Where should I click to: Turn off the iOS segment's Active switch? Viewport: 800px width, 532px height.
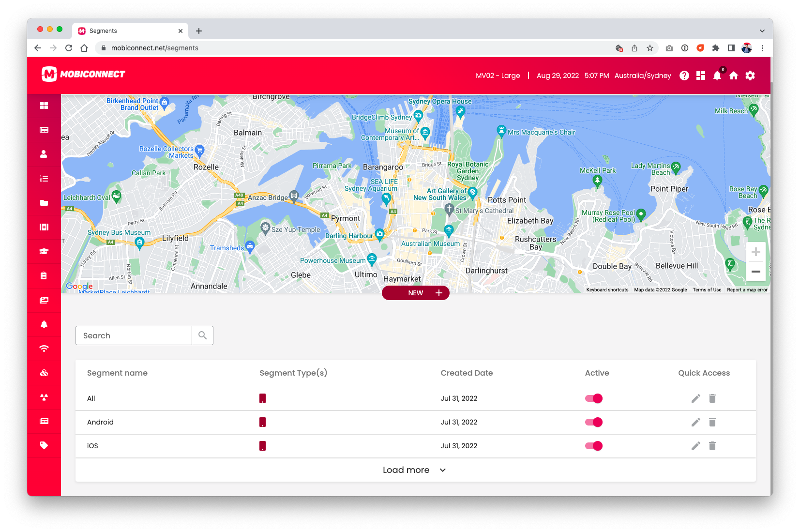(593, 446)
